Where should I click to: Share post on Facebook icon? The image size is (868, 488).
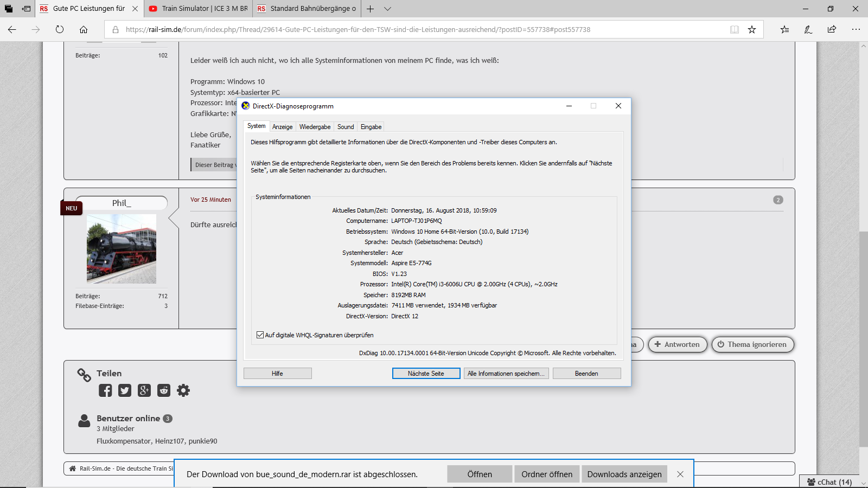pos(105,390)
